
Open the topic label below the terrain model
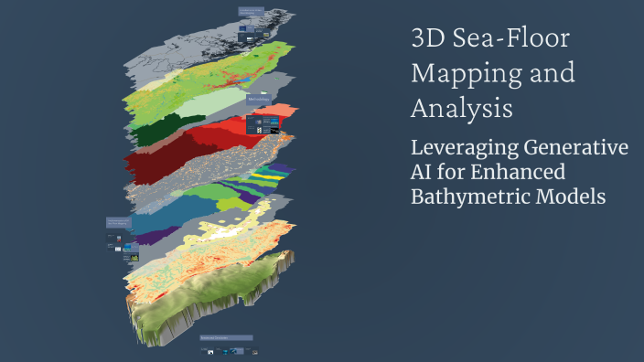click(226, 338)
